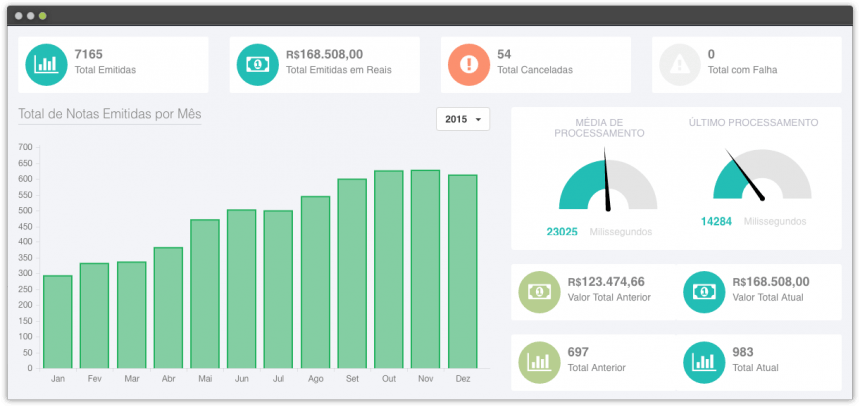Click the Último Processamento gauge
This screenshot has width=860, height=414.
pos(762,174)
